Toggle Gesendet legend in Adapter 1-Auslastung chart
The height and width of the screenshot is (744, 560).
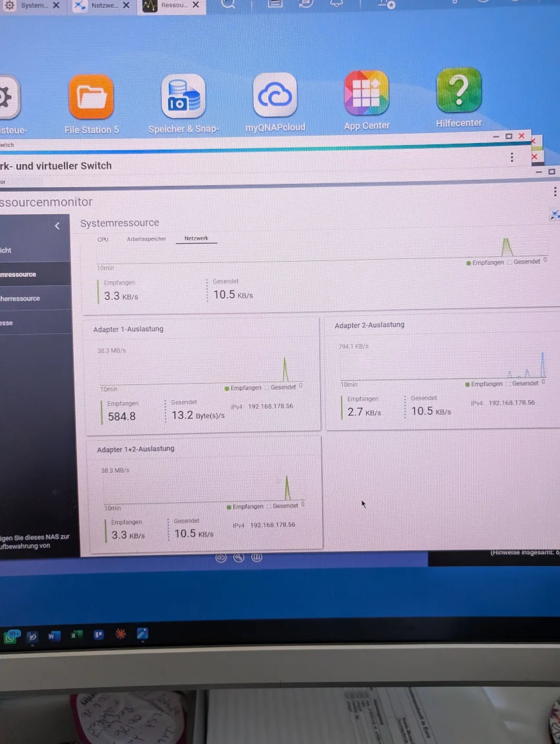[x=280, y=387]
